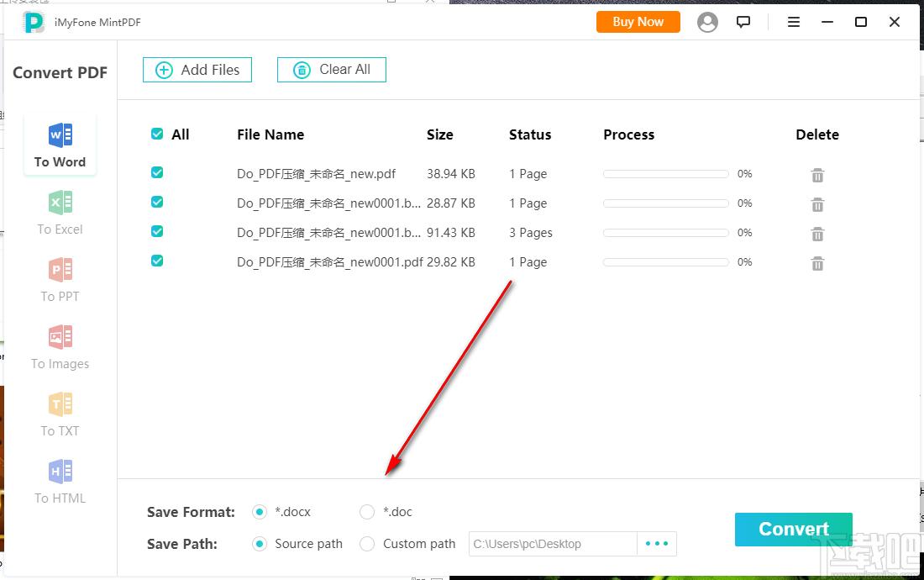Click progress bar of the 38.94 KB file
Screen dimensions: 924x580
click(666, 174)
